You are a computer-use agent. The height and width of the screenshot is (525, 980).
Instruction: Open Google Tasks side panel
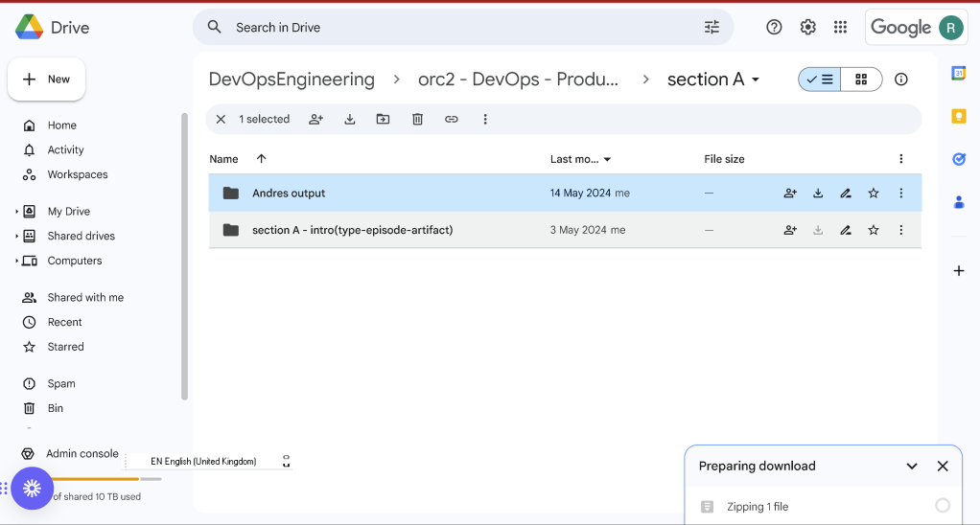click(958, 159)
